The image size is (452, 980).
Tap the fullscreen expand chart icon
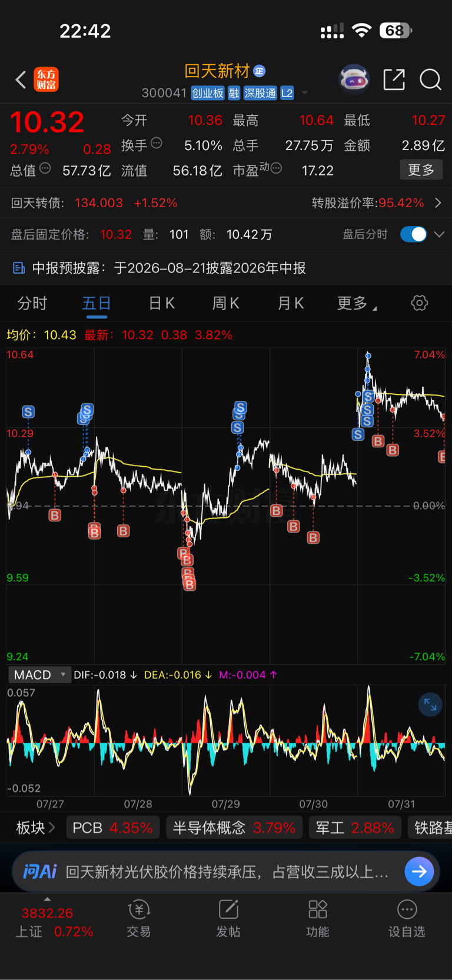[430, 705]
